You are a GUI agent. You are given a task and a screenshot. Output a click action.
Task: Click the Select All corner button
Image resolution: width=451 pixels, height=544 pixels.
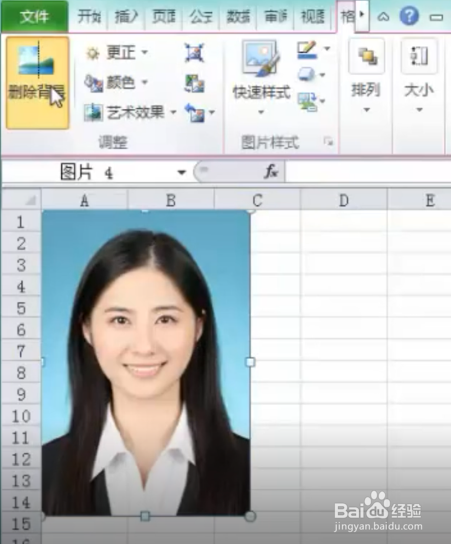(22, 199)
